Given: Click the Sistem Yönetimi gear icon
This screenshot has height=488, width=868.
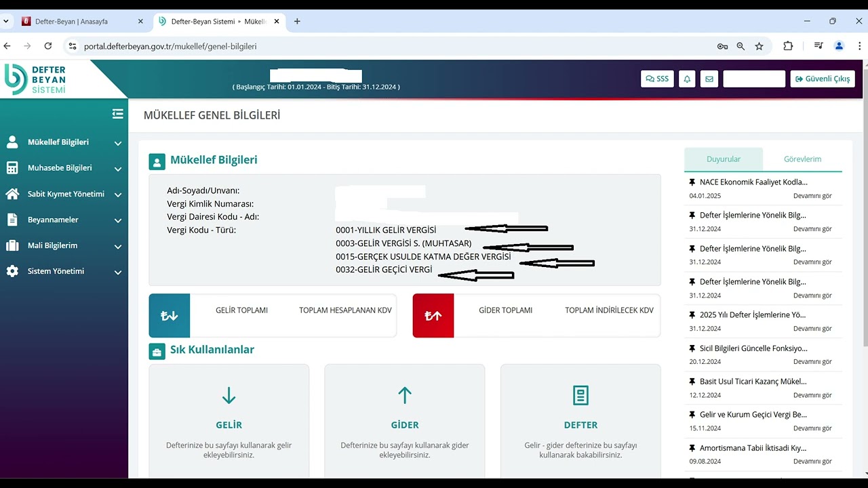Looking at the screenshot, I should (x=12, y=271).
